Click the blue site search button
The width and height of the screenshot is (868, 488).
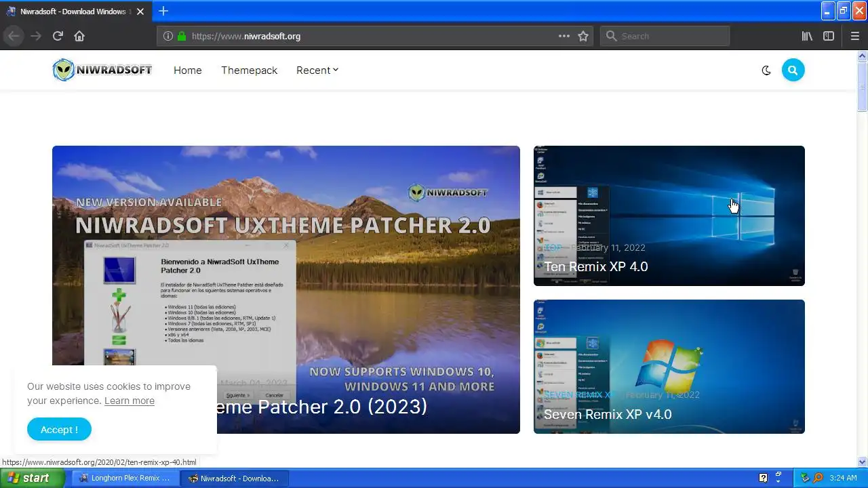point(793,70)
